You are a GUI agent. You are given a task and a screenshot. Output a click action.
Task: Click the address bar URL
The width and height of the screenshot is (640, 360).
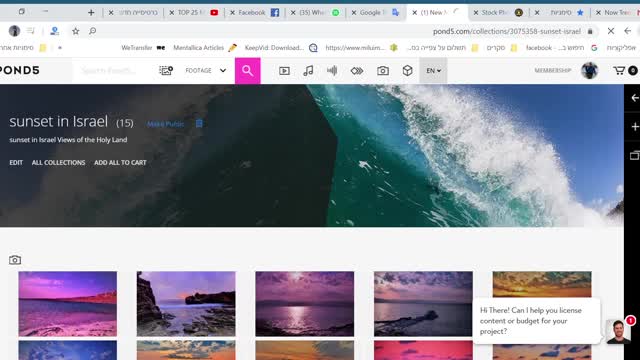(507, 31)
